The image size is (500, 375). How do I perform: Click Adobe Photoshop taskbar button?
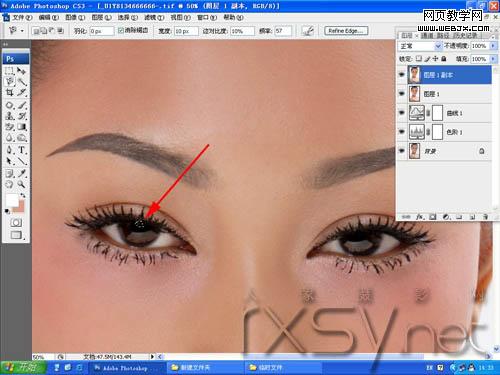click(x=127, y=367)
